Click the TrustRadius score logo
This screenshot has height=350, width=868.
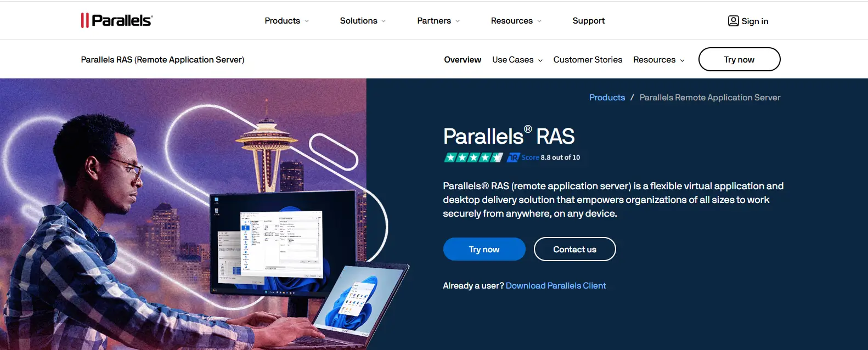click(x=513, y=157)
